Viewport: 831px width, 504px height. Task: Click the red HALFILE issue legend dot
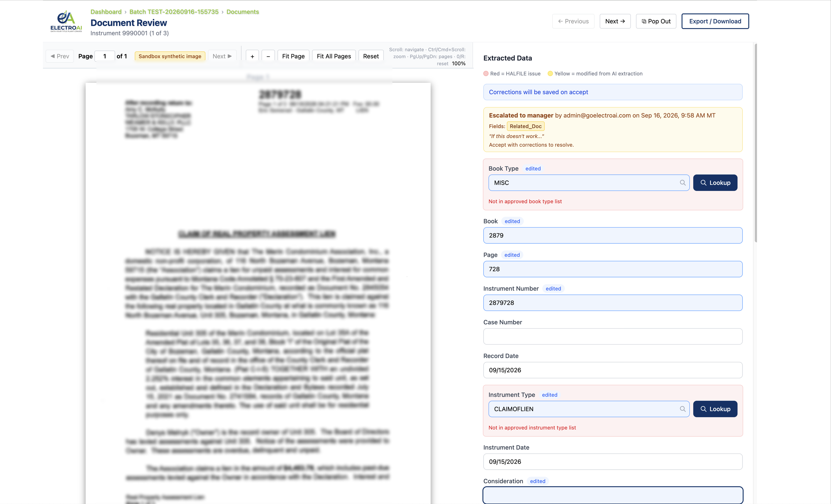tap(486, 74)
